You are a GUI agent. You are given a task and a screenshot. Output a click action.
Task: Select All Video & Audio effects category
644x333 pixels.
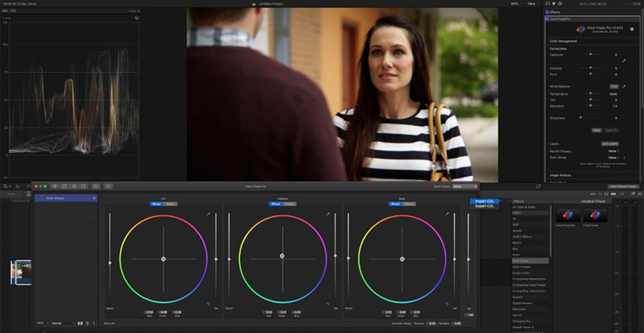click(x=530, y=207)
